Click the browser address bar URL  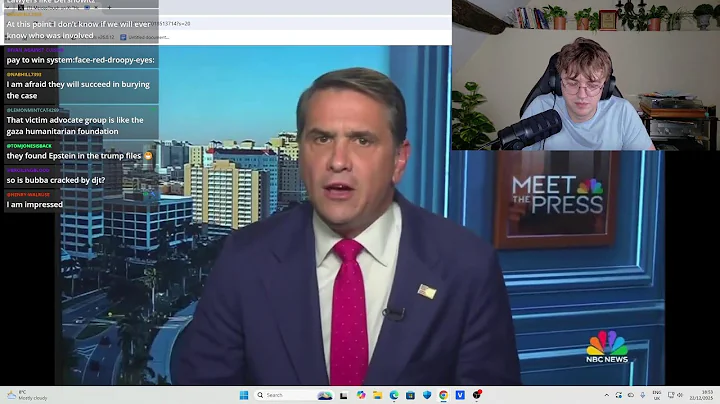click(x=171, y=23)
